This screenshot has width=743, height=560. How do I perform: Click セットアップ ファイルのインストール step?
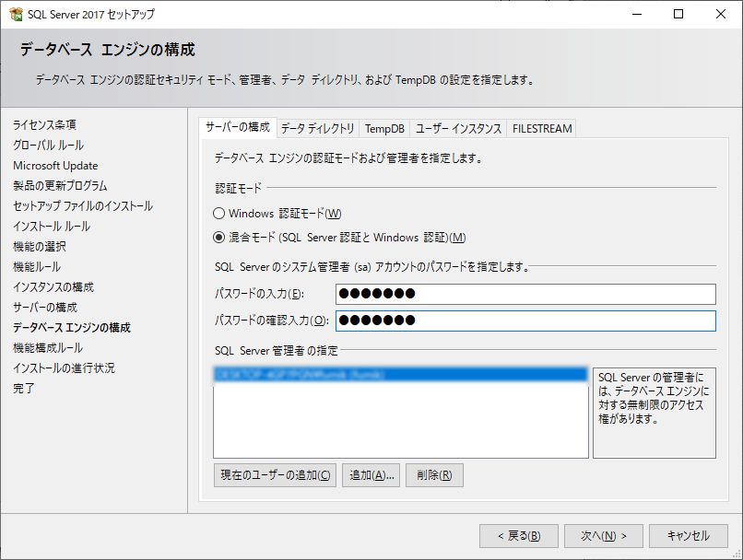(83, 206)
